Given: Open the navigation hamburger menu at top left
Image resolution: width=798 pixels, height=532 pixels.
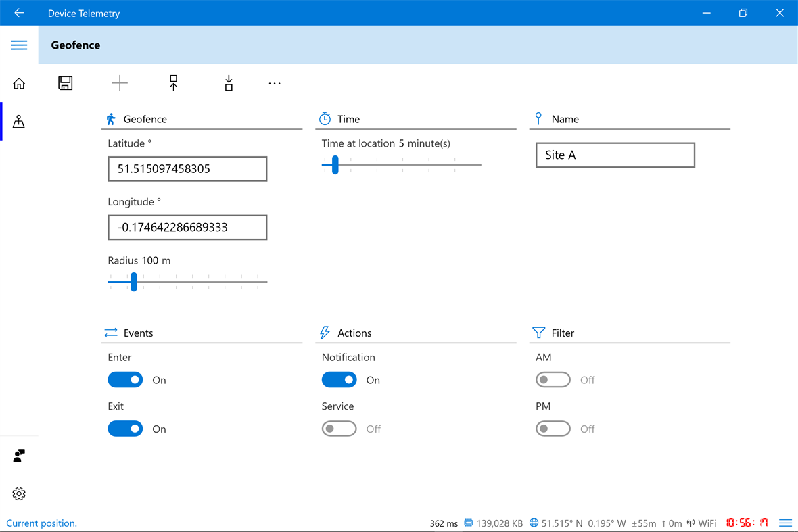Looking at the screenshot, I should (19, 45).
